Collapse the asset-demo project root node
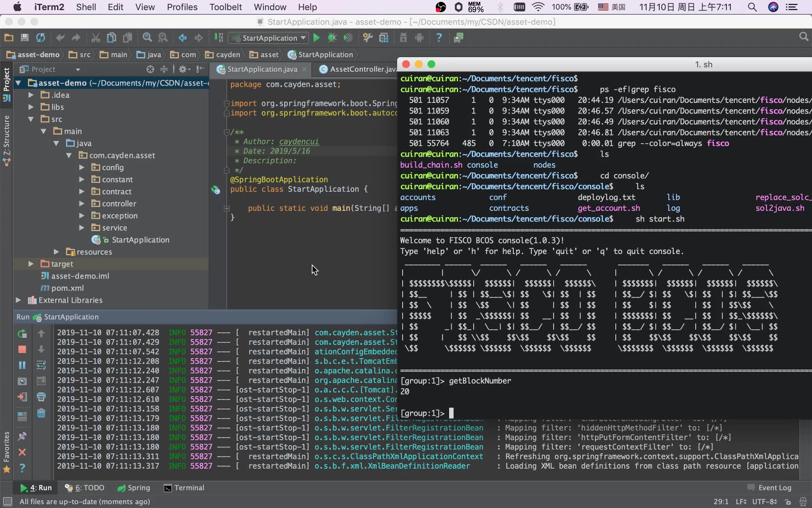This screenshot has width=812, height=508. pyautogui.click(x=18, y=83)
